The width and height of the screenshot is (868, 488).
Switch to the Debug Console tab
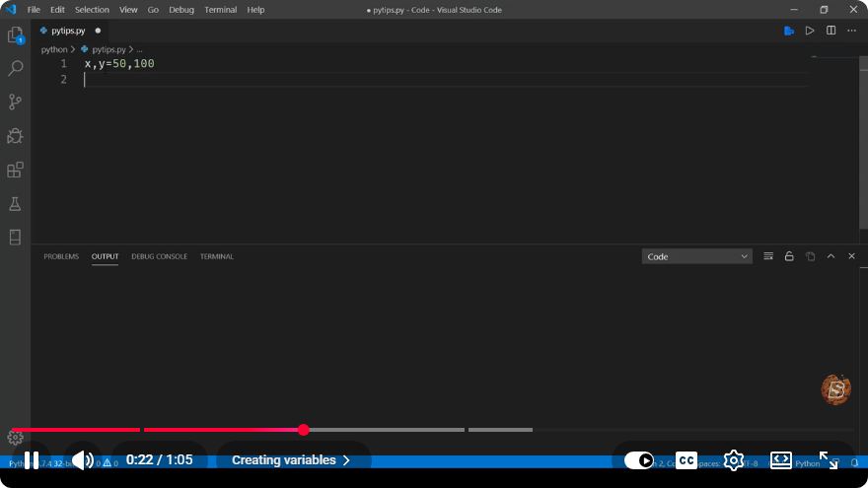pos(159,256)
